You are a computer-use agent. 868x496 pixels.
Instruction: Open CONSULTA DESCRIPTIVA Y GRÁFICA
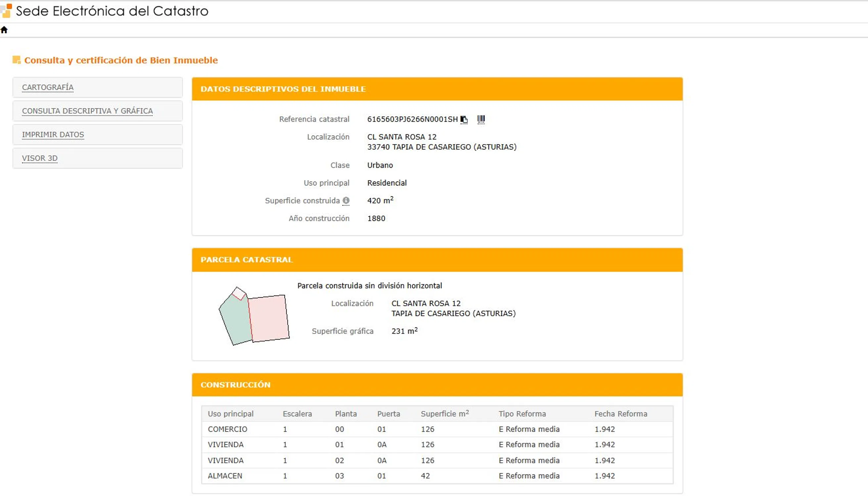[x=87, y=111]
